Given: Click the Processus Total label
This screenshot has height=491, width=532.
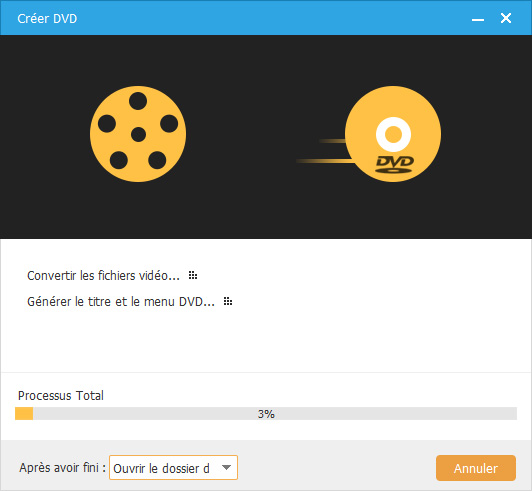Looking at the screenshot, I should (61, 396).
